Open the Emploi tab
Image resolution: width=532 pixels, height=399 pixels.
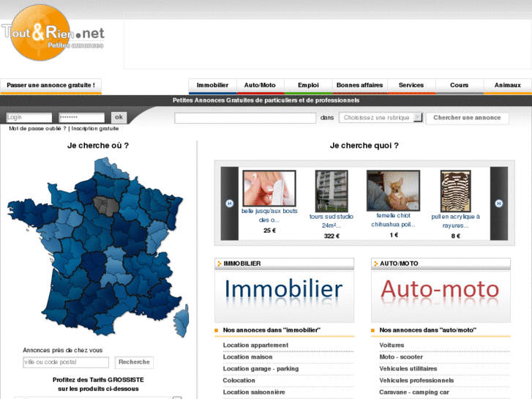tap(308, 86)
